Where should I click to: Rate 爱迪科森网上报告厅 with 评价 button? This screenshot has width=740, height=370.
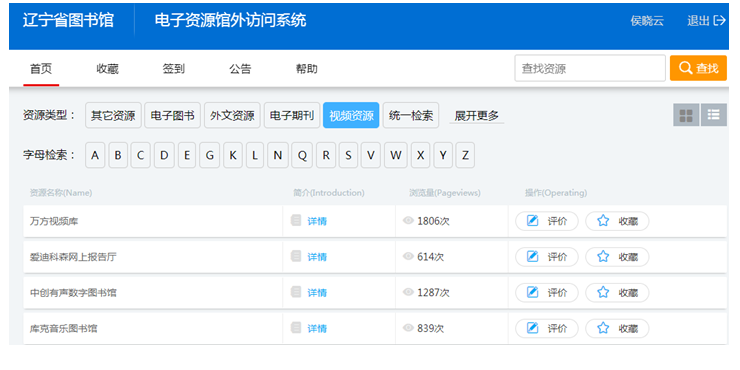pos(547,257)
